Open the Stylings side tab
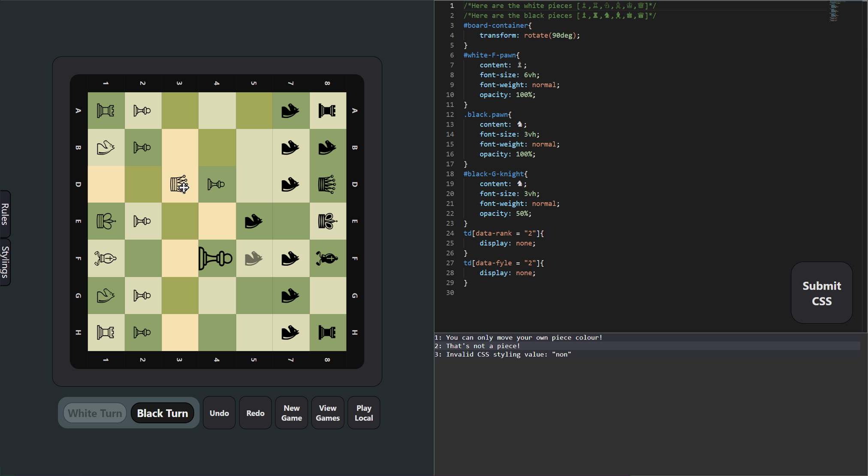Viewport: 868px width, 476px height. (5, 262)
